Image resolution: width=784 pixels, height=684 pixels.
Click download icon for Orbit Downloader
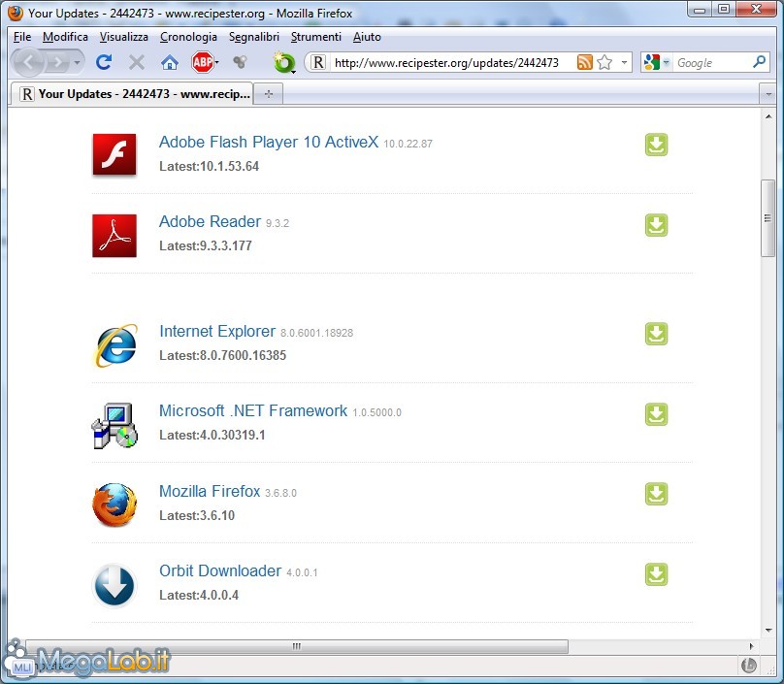pyautogui.click(x=656, y=574)
